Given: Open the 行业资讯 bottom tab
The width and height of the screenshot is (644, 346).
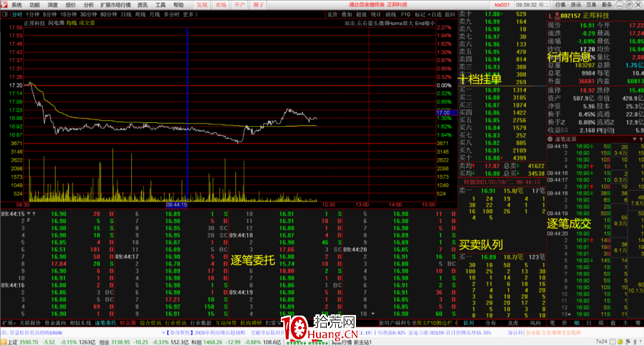Looking at the screenshot, I should 175,323.
